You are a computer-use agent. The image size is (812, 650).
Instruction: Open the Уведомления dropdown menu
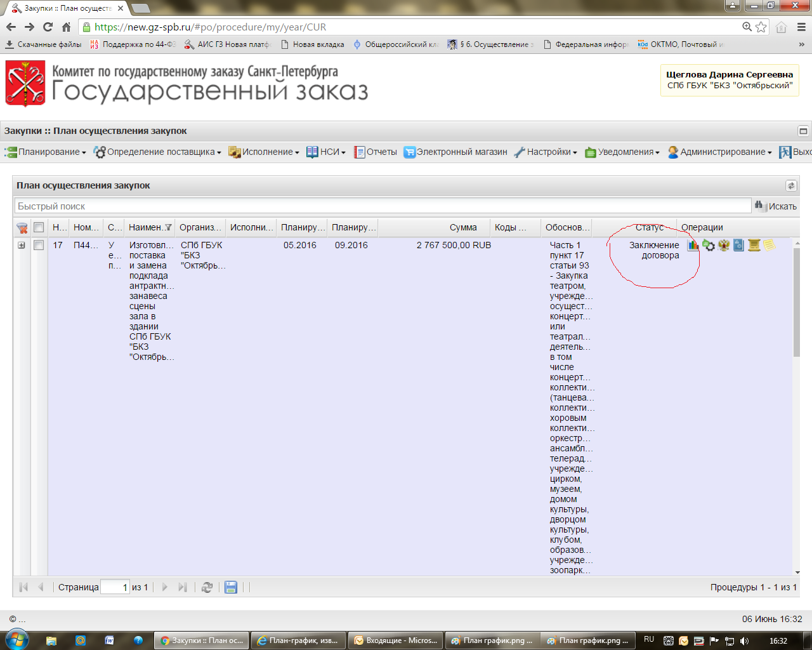click(x=622, y=152)
